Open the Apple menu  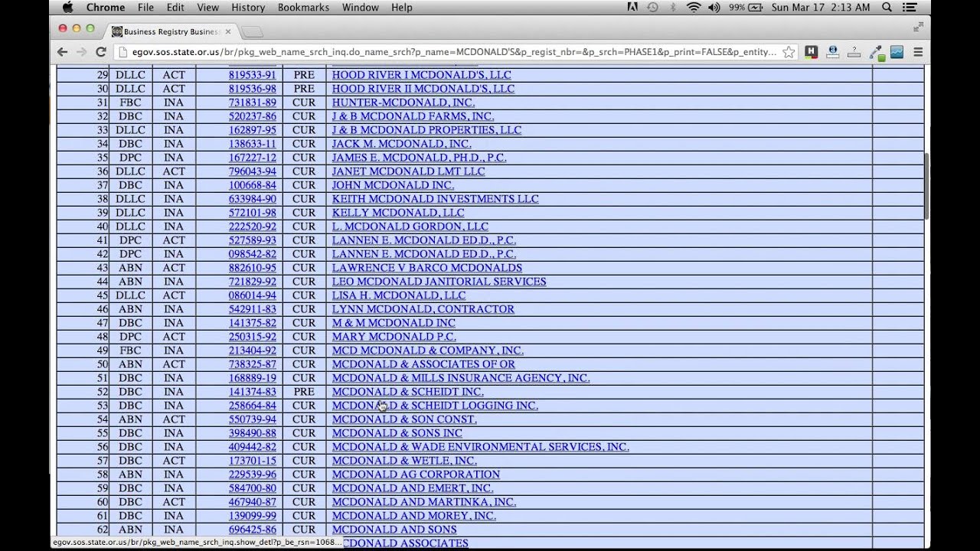point(67,7)
